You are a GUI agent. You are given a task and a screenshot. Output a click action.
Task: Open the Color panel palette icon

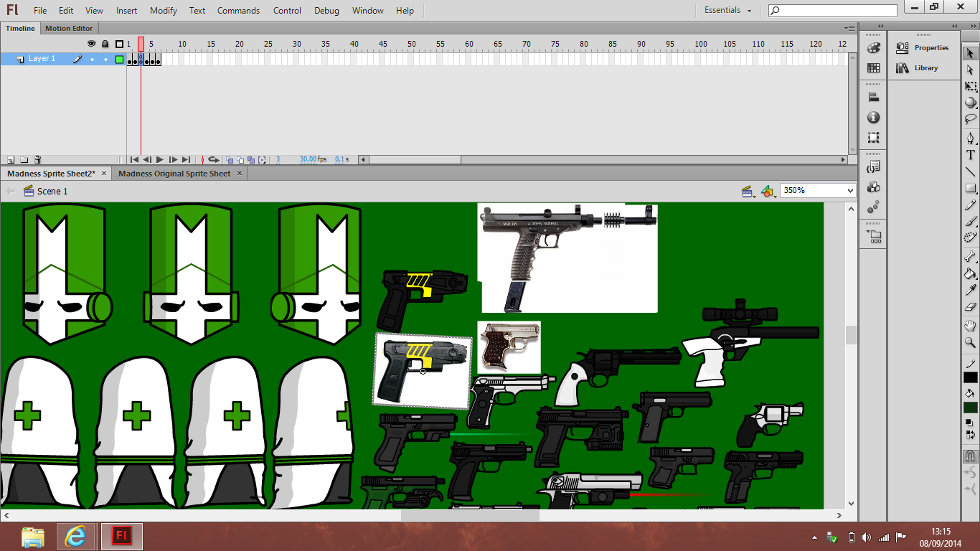(x=873, y=48)
